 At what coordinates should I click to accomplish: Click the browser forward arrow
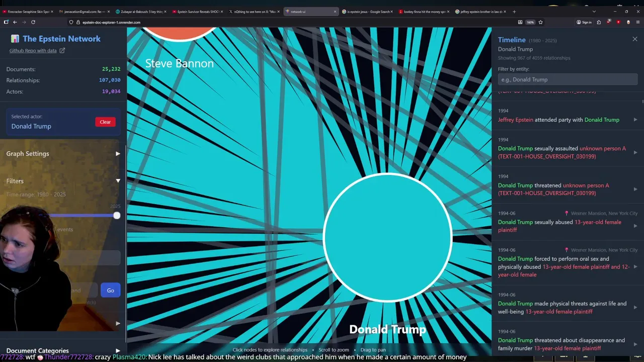point(24,22)
